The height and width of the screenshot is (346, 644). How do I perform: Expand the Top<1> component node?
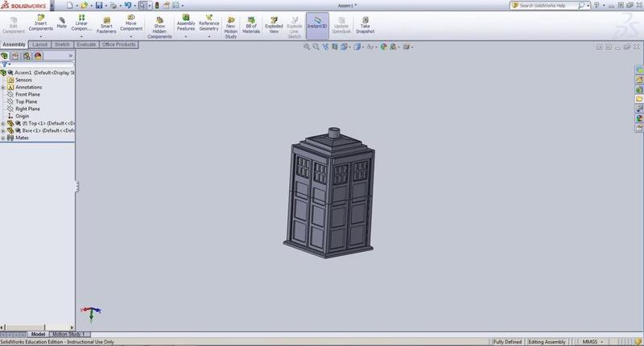pyautogui.click(x=3, y=124)
